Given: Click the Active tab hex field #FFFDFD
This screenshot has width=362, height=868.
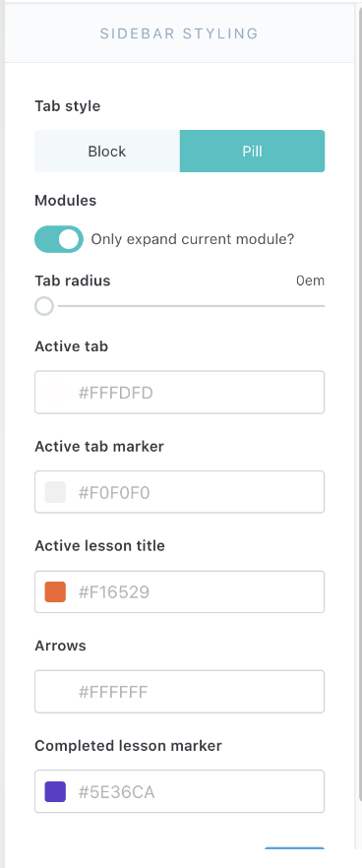Looking at the screenshot, I should tap(180, 393).
